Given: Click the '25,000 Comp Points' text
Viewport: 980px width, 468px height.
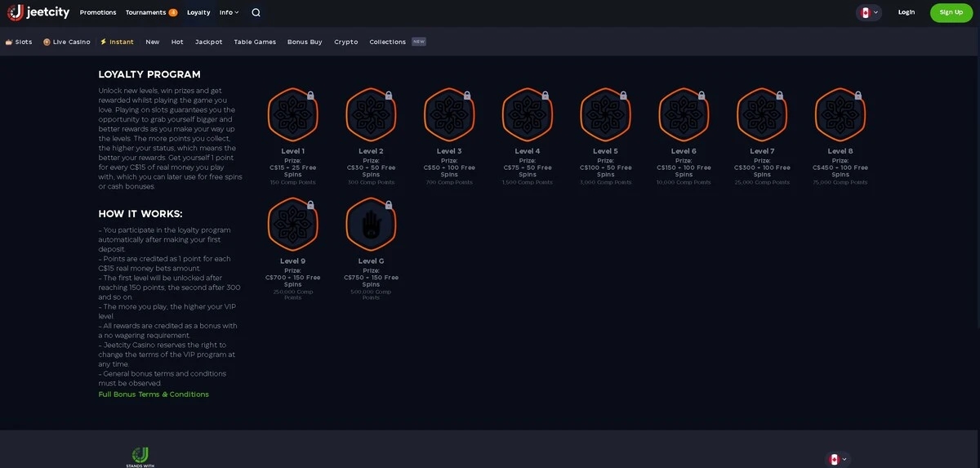Looking at the screenshot, I should click(x=762, y=182).
